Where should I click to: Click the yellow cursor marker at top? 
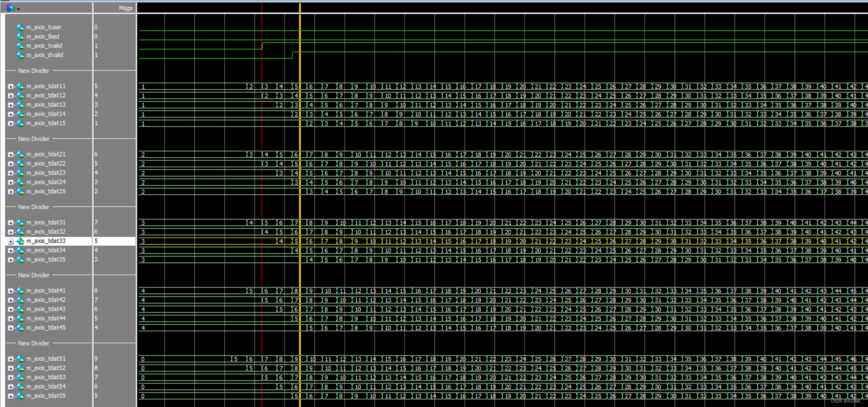click(x=300, y=7)
